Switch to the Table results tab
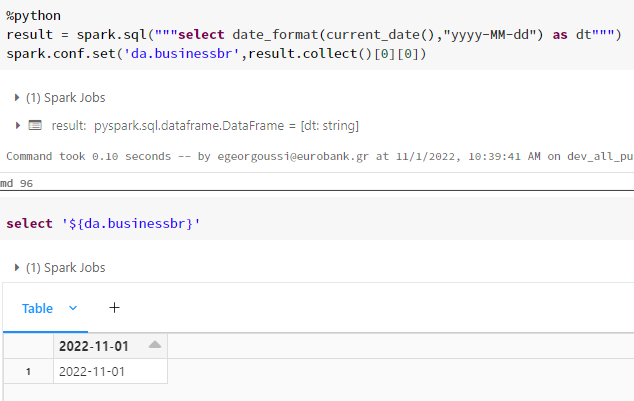Viewport: 634px width, 401px height. 38,308
